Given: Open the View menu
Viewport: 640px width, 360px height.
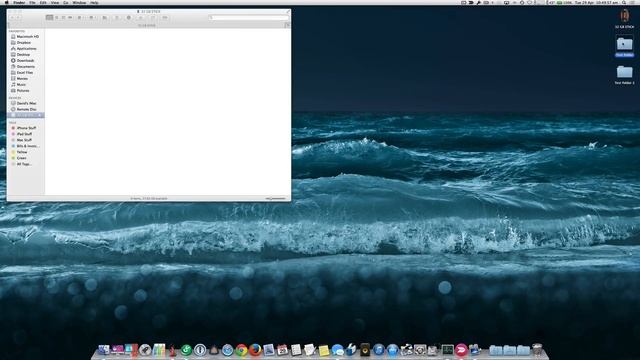Looking at the screenshot, I should tap(55, 2).
